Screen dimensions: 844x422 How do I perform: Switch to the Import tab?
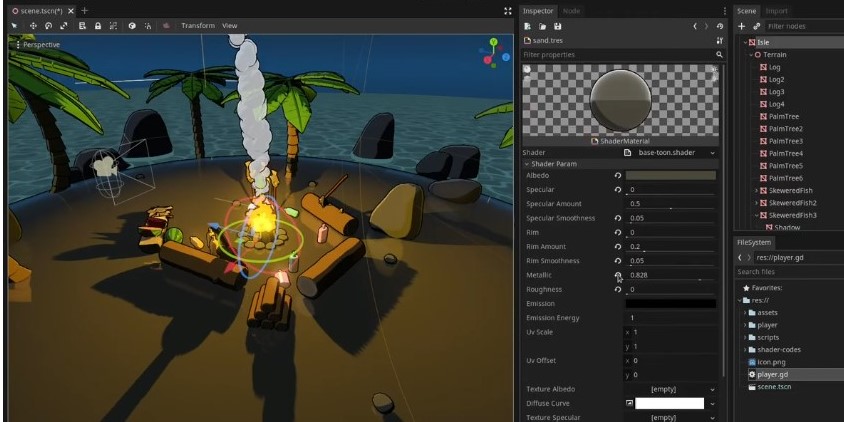776,11
